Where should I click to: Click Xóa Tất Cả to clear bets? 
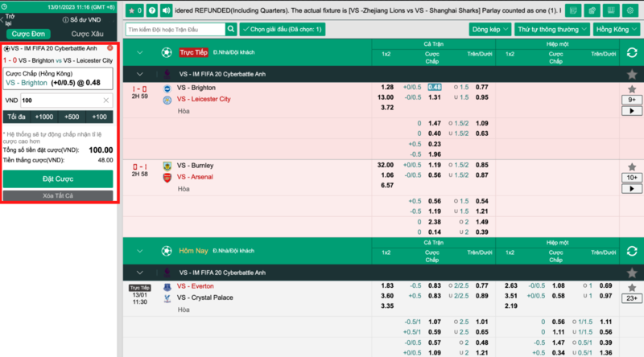pyautogui.click(x=58, y=195)
